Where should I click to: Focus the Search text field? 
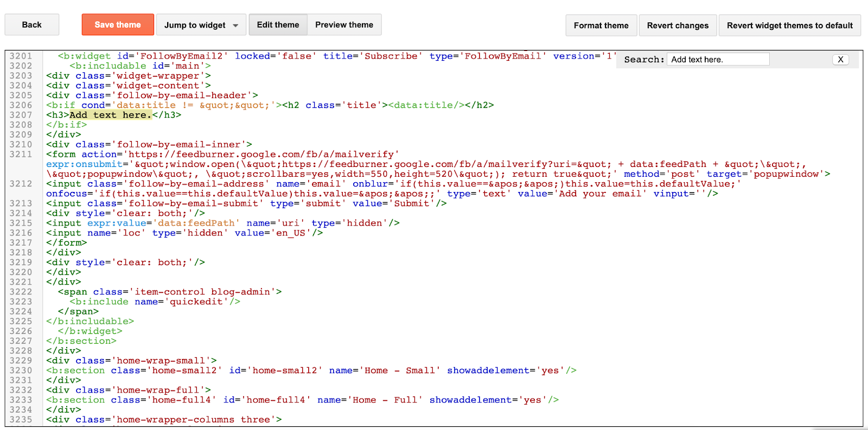pos(718,60)
